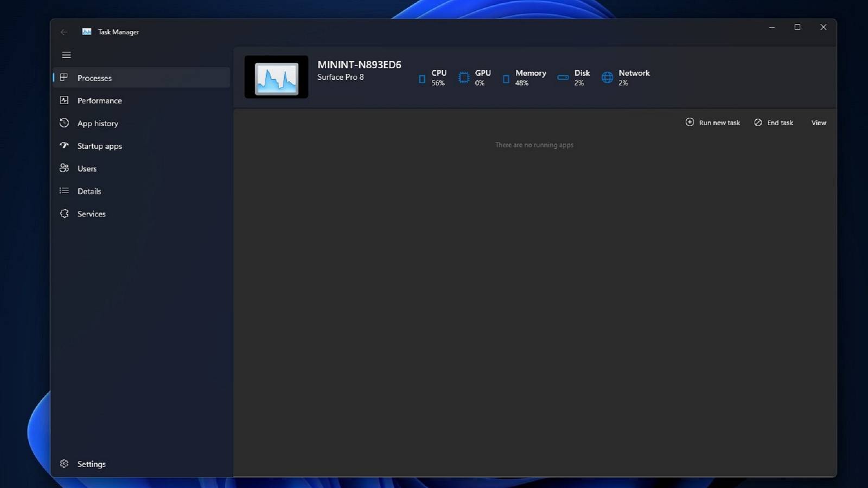
Task: Go to Startup apps page
Action: point(142,146)
